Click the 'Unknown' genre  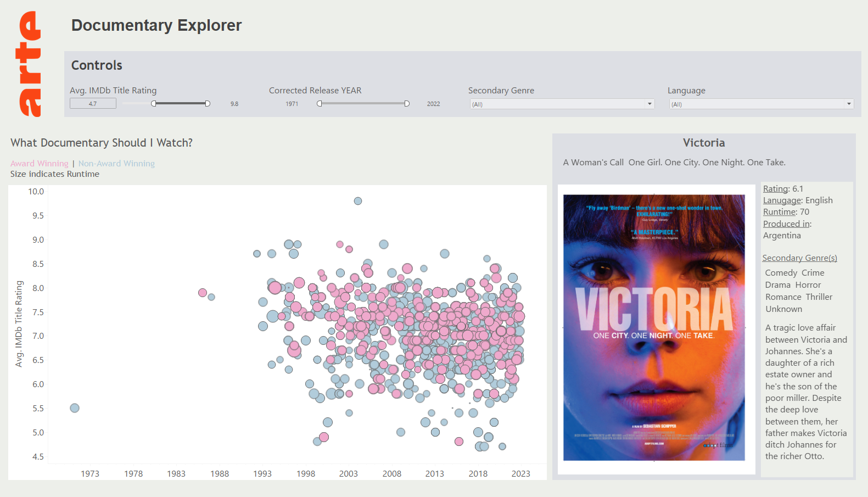[784, 309]
